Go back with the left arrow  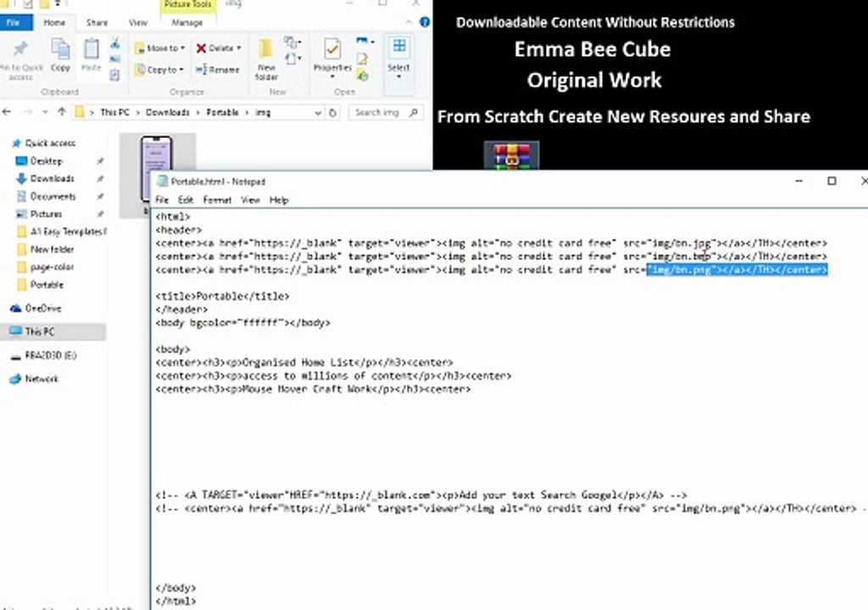pos(7,113)
